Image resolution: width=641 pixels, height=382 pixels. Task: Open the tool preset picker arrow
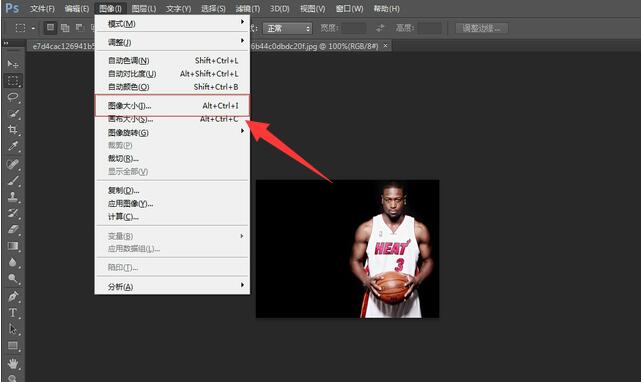point(33,29)
